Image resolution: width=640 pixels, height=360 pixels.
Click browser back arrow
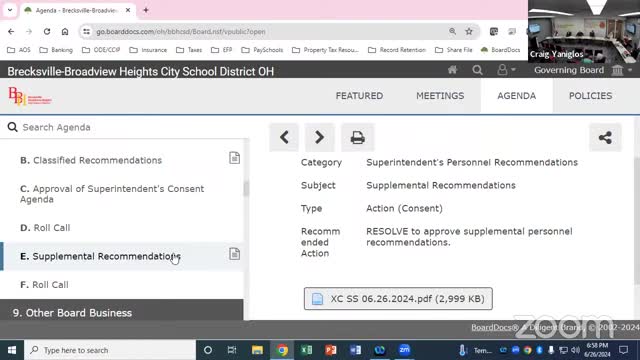tap(11, 31)
